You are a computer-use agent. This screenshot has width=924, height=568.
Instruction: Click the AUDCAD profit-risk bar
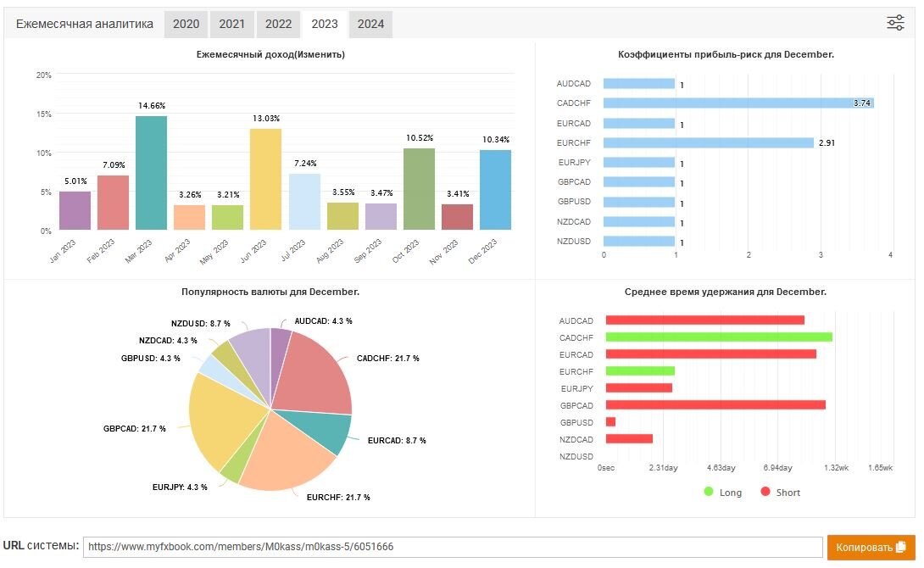639,84
